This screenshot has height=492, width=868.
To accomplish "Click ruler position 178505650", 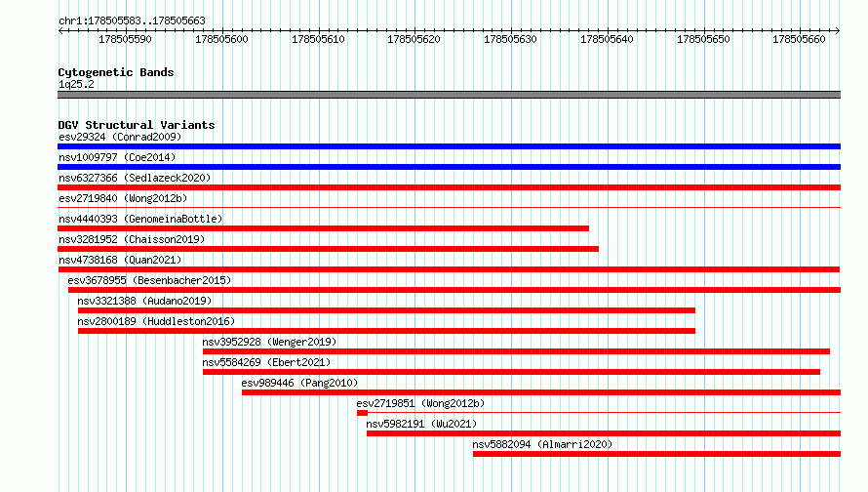I will 703,39.
